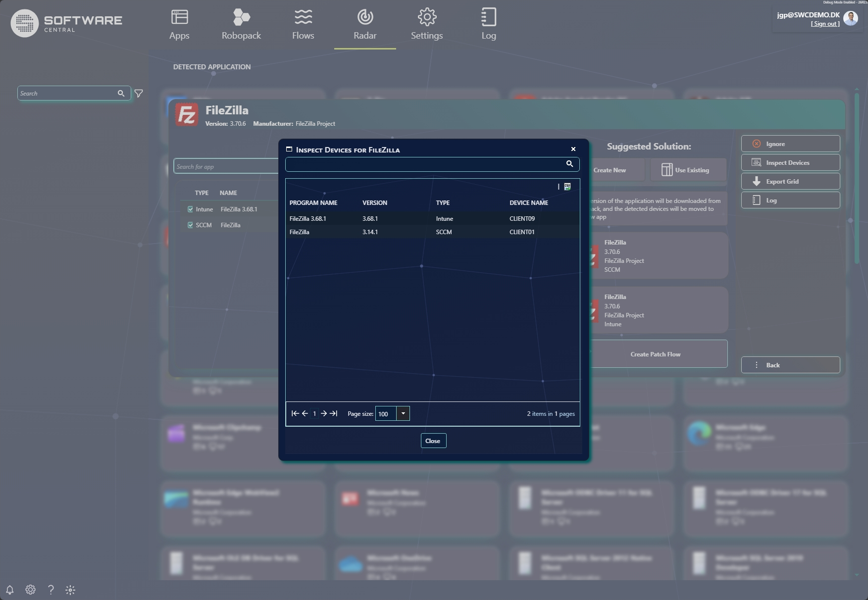The width and height of the screenshot is (868, 600).
Task: Focus the Search for app field
Action: (x=226, y=166)
